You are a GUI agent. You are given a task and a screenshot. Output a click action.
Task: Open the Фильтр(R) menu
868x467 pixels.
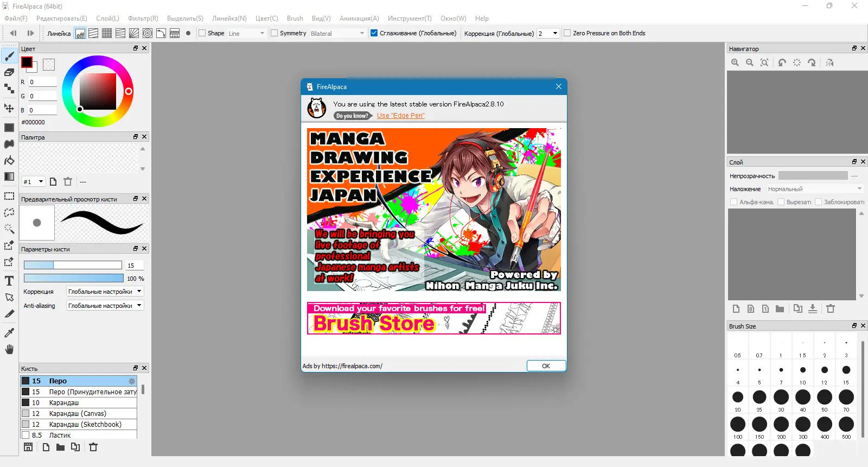[143, 18]
